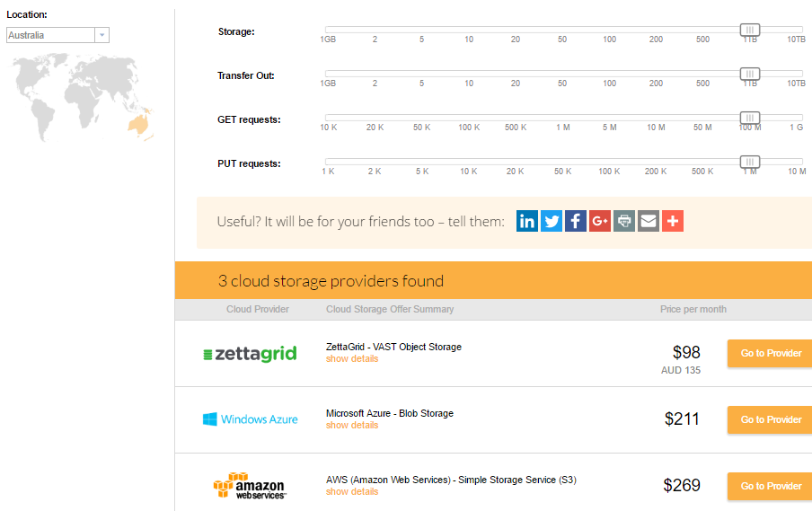Viewport: 812px width, 511px height.
Task: Show details for Microsoft Azure Blob Storage
Action: pos(352,425)
